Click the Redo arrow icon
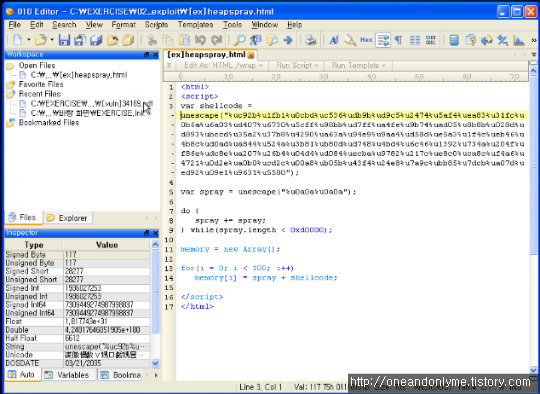This screenshot has height=394, width=540. point(217,40)
